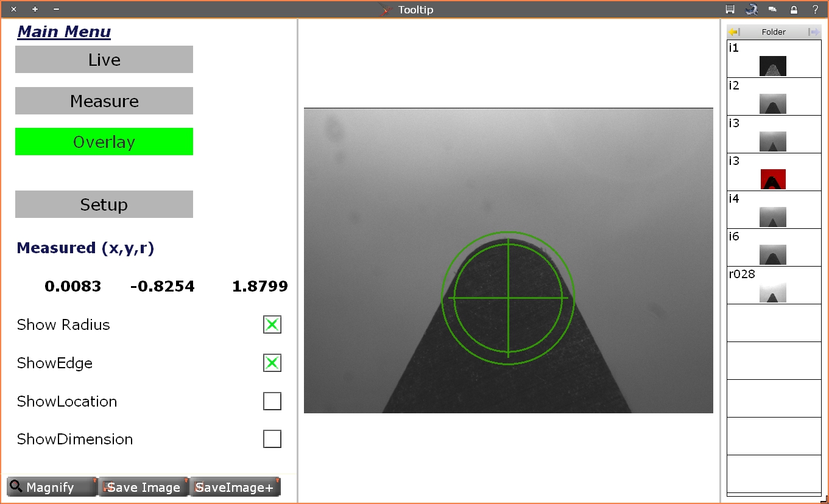Select the Measure menu item
829x504 pixels.
[104, 101]
